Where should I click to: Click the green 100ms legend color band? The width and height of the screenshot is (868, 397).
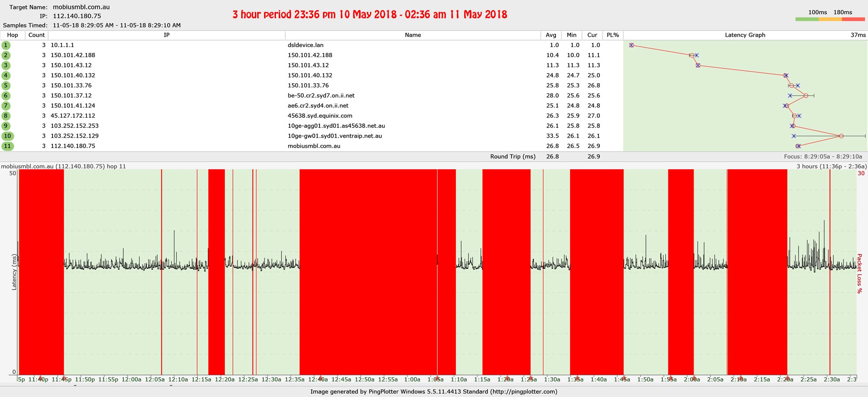807,19
